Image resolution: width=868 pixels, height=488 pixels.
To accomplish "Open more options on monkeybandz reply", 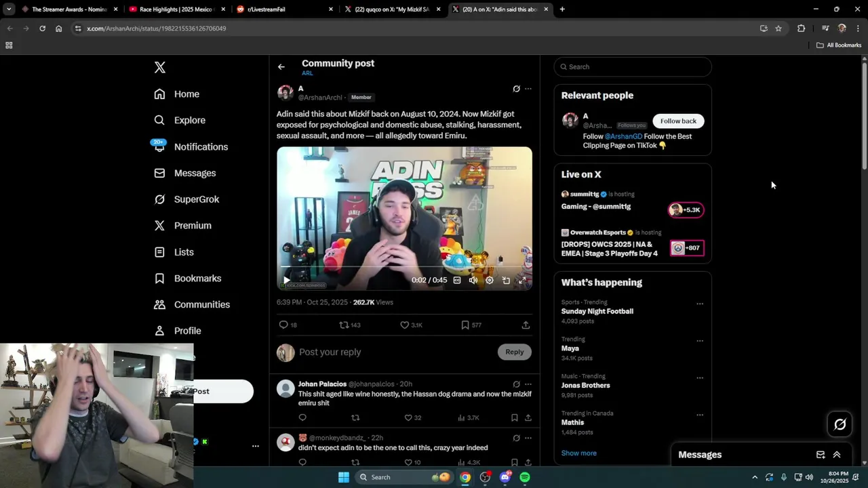I will click(528, 438).
